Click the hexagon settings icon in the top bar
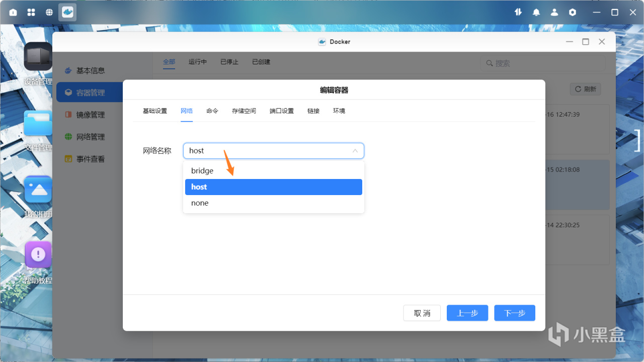 pos(573,12)
